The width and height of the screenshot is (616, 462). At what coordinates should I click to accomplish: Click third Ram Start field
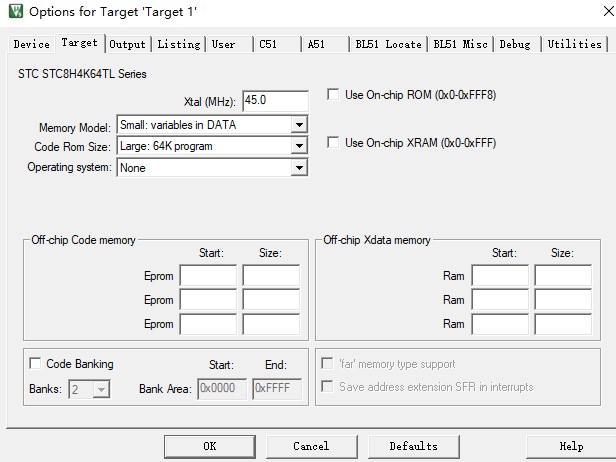pos(500,324)
